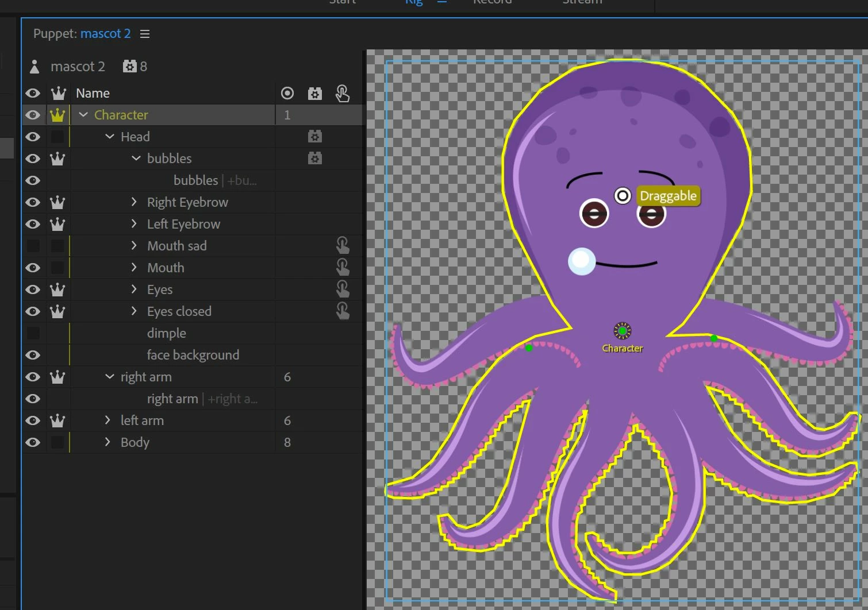868x610 pixels.
Task: Click the crown icon on Character row
Action: pos(57,115)
